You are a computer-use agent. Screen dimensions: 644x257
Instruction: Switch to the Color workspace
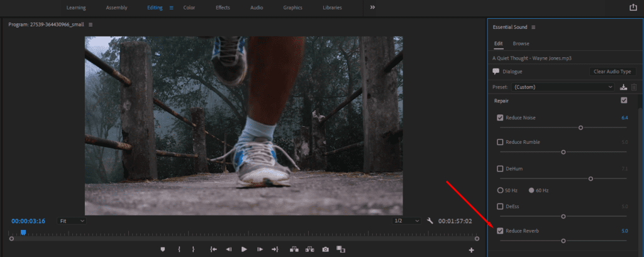[189, 8]
